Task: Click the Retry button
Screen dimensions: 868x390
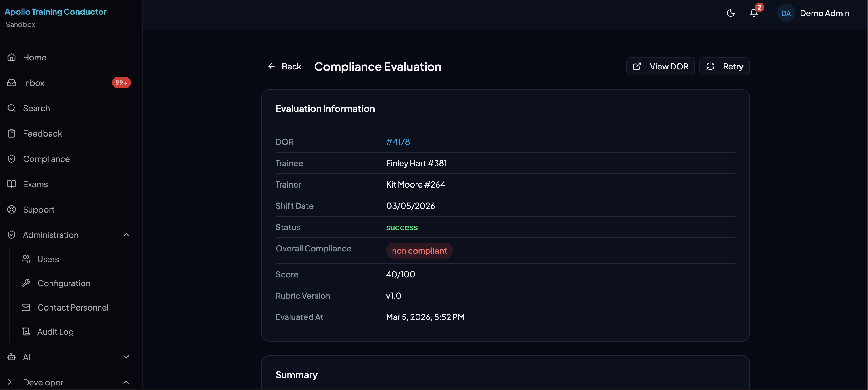Action: (x=724, y=66)
